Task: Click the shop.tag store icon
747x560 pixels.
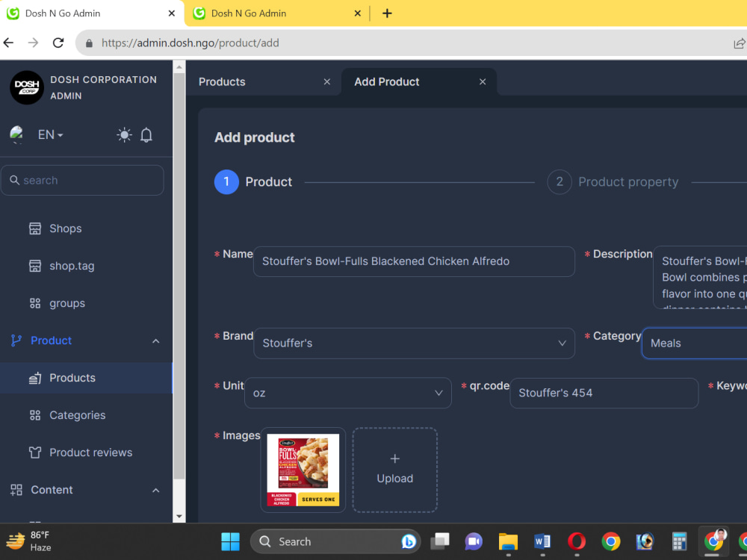Action: click(35, 266)
